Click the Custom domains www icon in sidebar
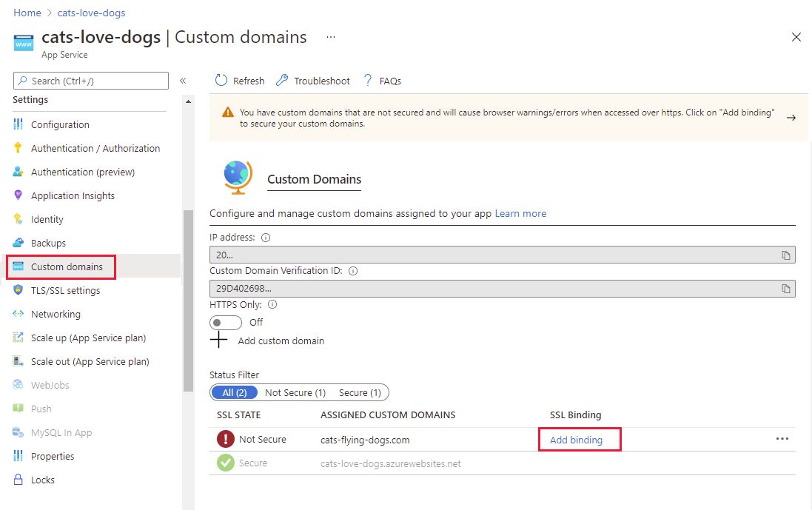 [x=18, y=266]
